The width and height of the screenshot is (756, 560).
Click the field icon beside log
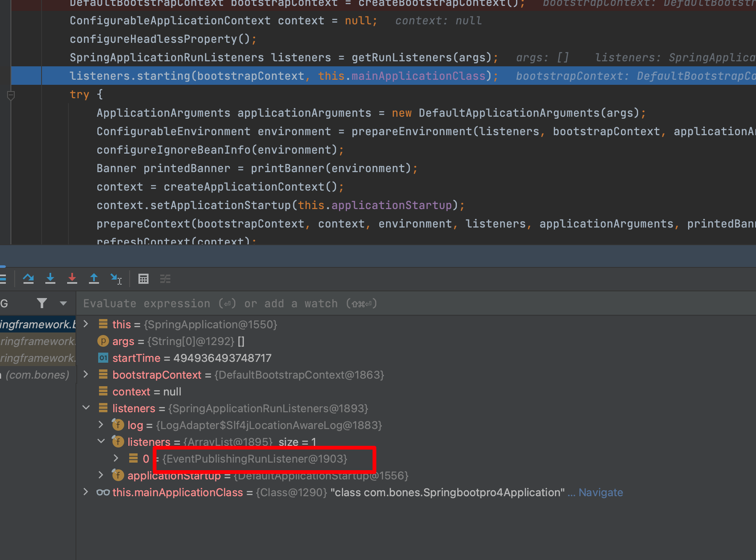point(118,425)
